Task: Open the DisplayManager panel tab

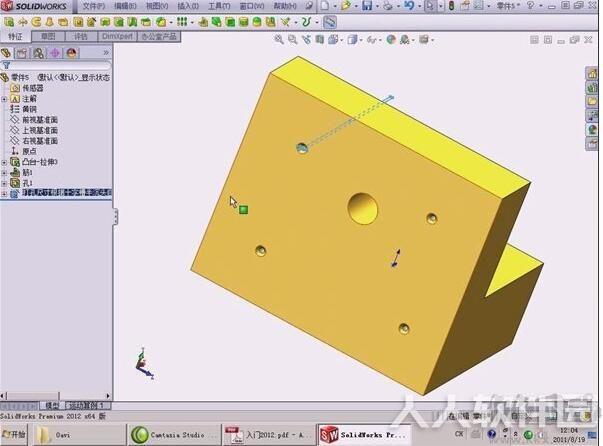Action: 72,53
